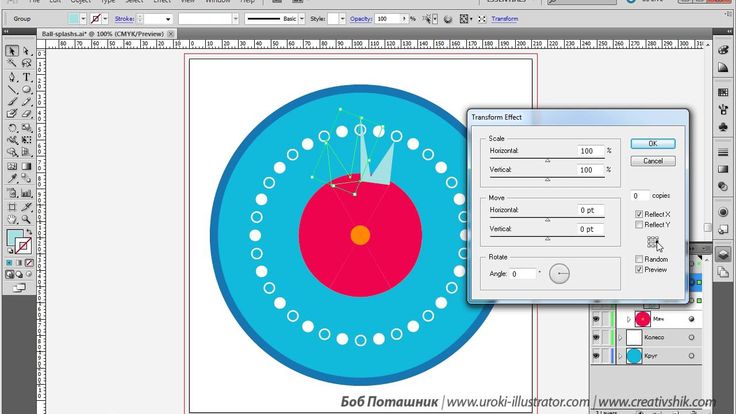This screenshot has height=414, width=736.
Task: Open the Stroke link in control bar
Action: pos(124,19)
